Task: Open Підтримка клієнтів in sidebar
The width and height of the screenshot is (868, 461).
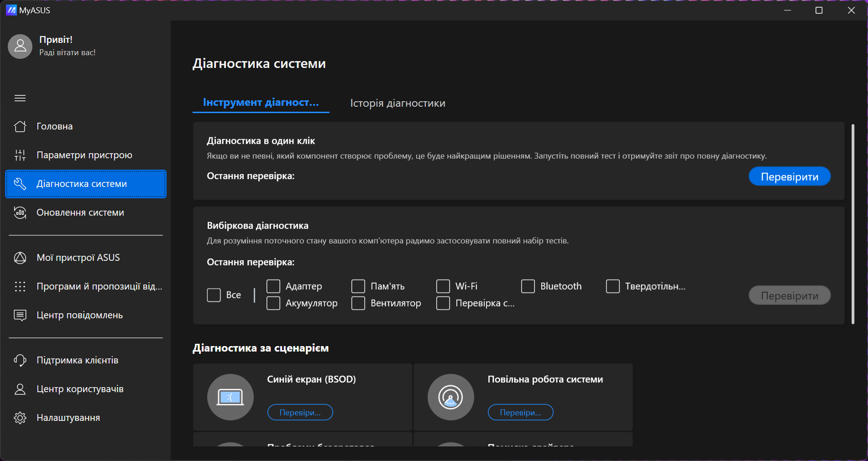Action: click(x=86, y=360)
